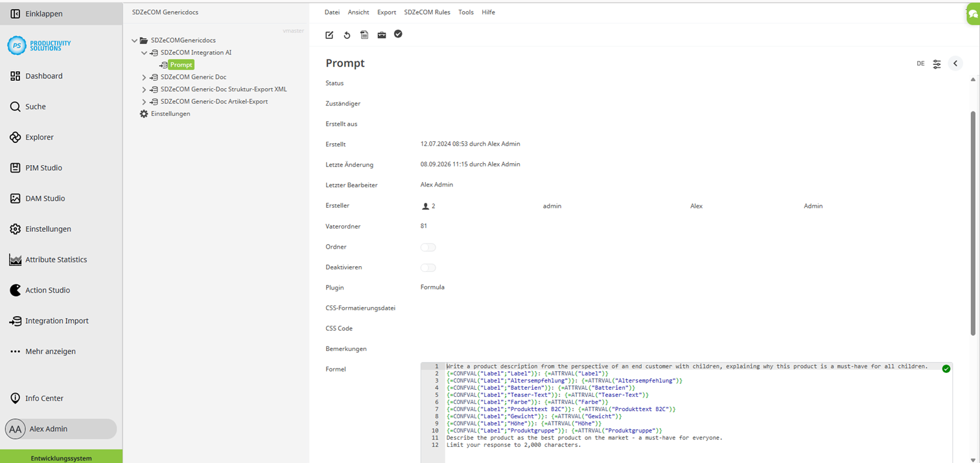This screenshot has width=980, height=463.
Task: Click the Entwicklungssystem green status bar
Action: coord(61,457)
